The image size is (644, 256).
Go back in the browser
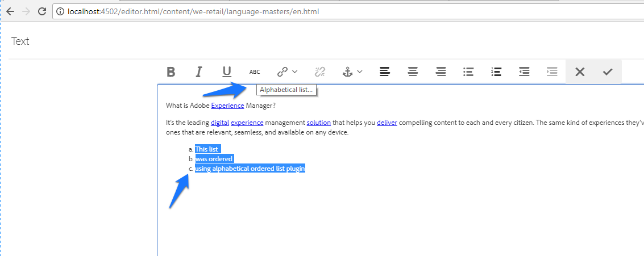click(10, 11)
